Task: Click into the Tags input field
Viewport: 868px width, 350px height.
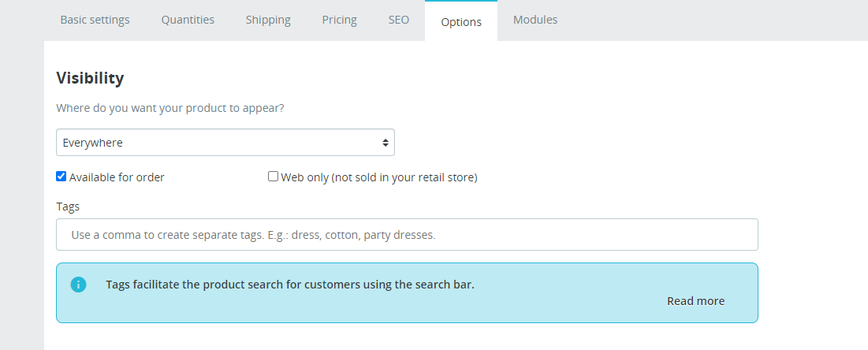Action: pyautogui.click(x=407, y=235)
